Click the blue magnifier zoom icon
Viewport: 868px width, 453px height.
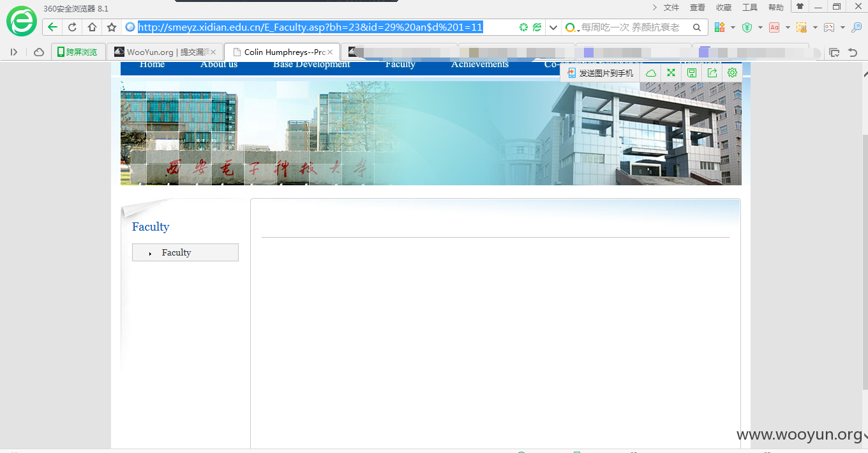[x=857, y=27]
